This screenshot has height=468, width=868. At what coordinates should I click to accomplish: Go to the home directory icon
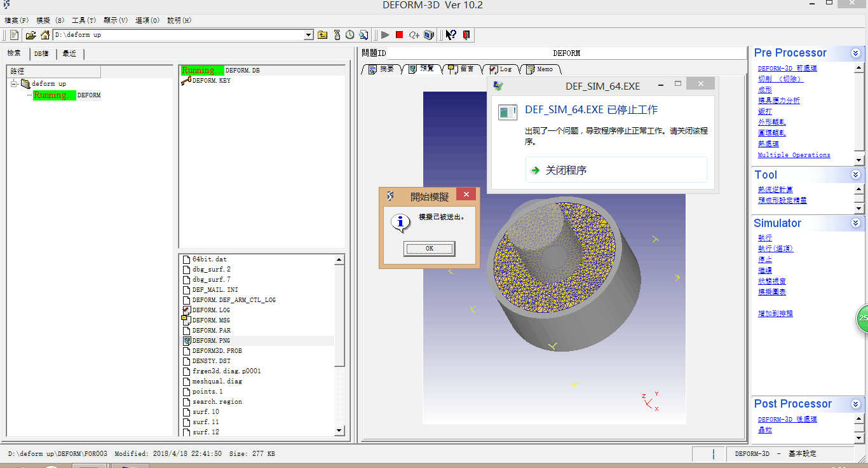(x=45, y=35)
